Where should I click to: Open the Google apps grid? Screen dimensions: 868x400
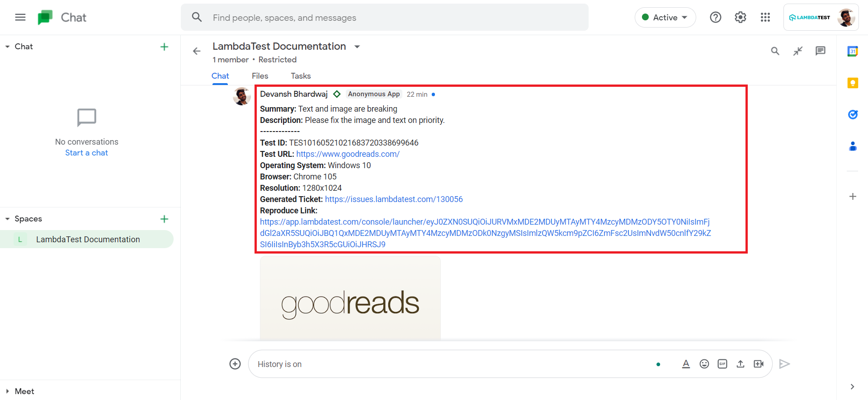coord(765,18)
